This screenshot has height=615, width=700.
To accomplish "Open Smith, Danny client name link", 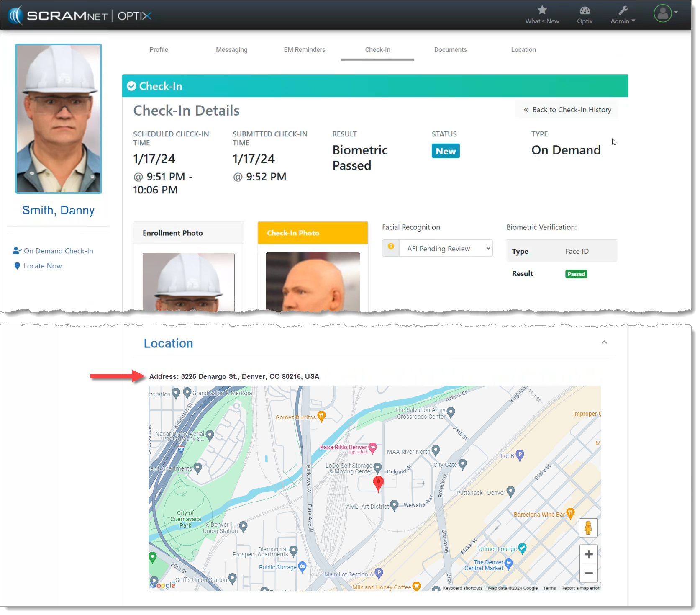I will [58, 211].
